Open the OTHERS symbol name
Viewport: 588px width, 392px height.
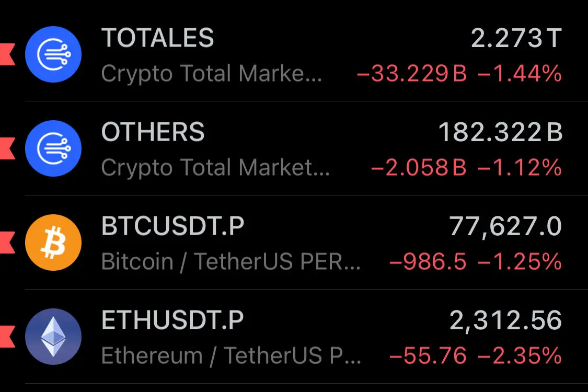[x=153, y=132]
